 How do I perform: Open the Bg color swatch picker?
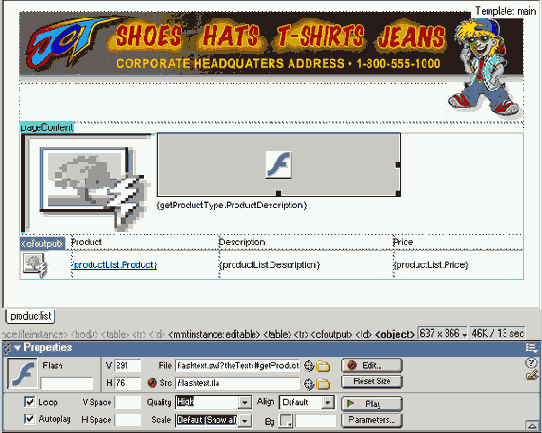pos(286,421)
